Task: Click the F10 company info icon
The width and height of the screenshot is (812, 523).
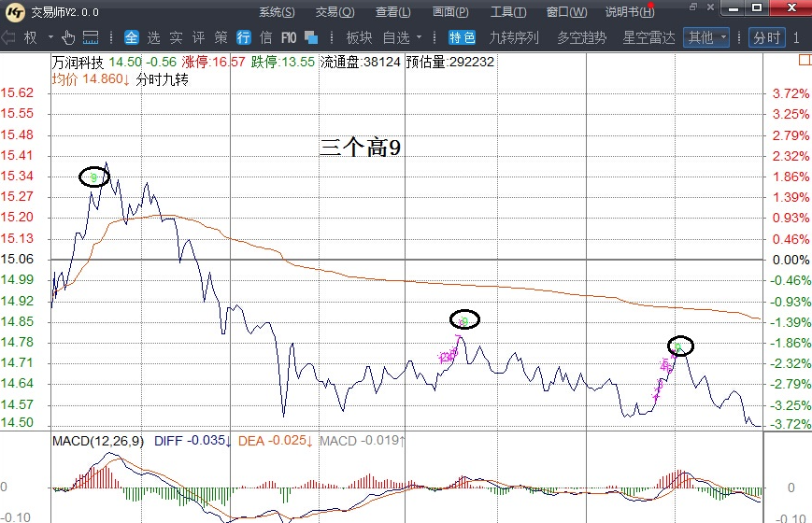Action: (x=289, y=37)
